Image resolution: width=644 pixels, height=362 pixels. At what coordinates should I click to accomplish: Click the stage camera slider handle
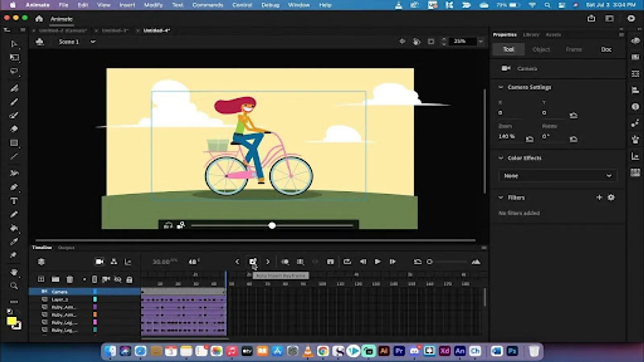tap(272, 226)
